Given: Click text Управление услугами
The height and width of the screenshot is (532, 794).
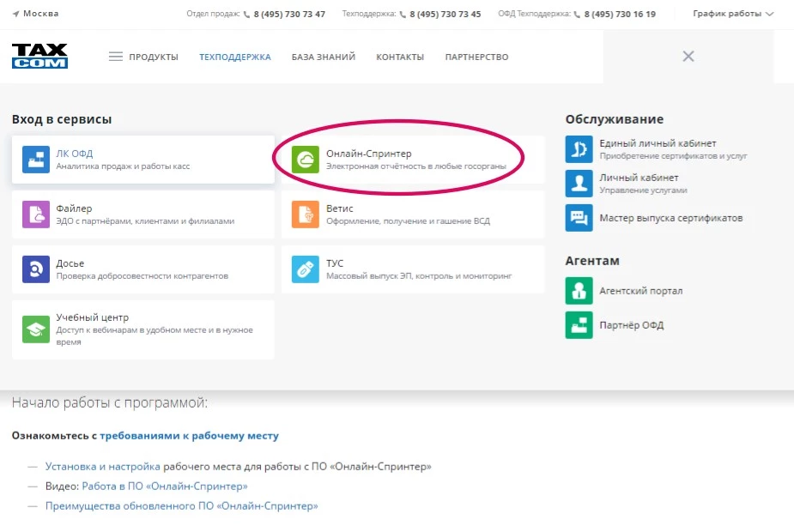Looking at the screenshot, I should pyautogui.click(x=643, y=190).
